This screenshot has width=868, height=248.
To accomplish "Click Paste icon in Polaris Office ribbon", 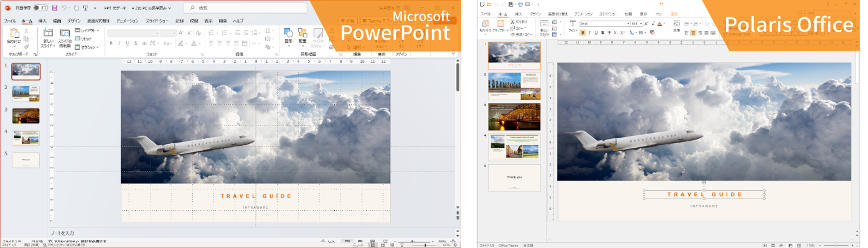I will pos(485,24).
